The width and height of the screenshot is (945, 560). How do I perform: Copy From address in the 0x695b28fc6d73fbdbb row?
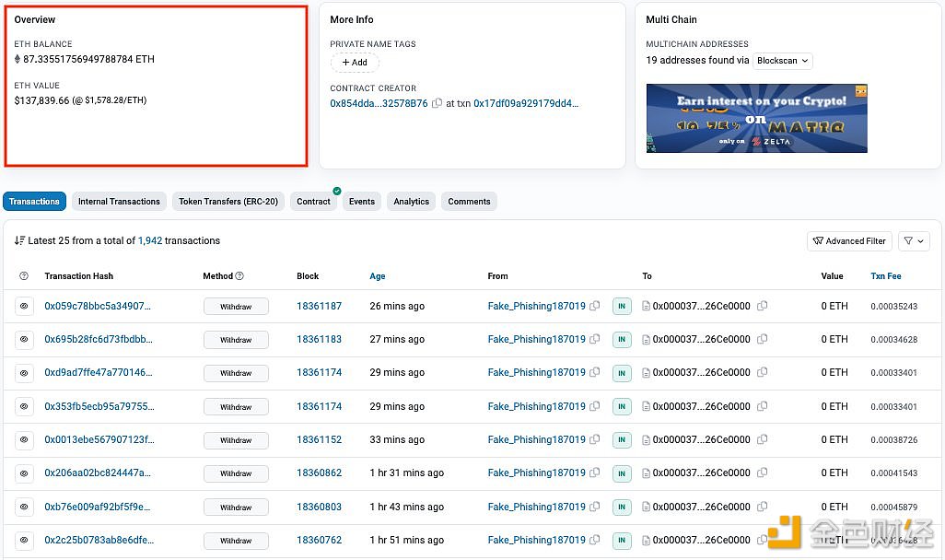click(x=594, y=339)
